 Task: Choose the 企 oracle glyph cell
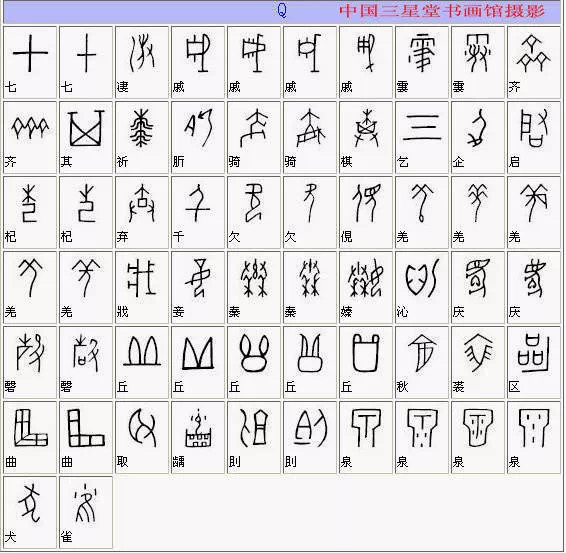(x=478, y=138)
